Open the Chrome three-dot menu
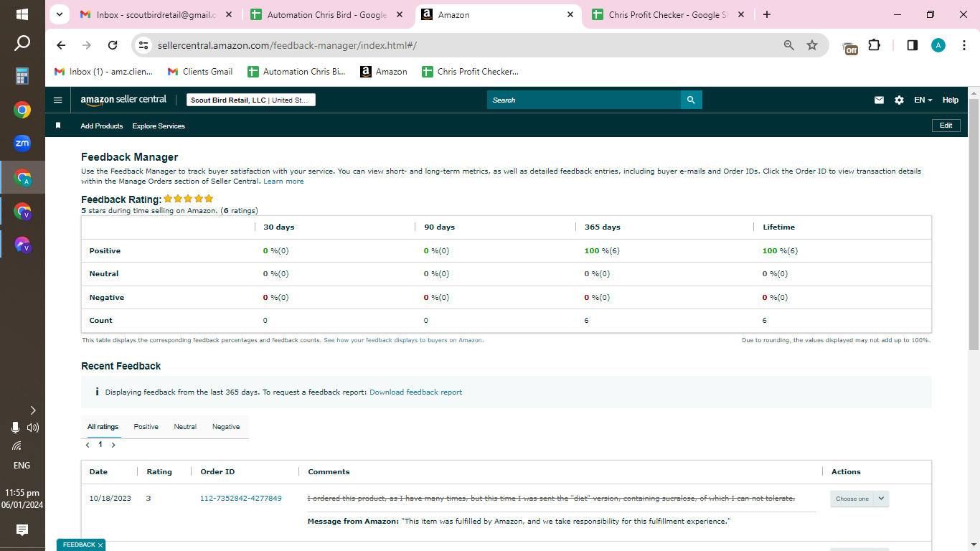Image resolution: width=980 pixels, height=551 pixels. [x=963, y=45]
